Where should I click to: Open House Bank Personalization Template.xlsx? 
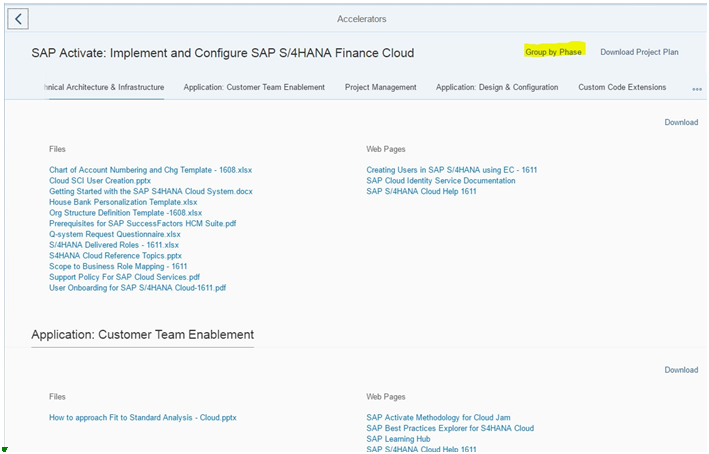123,202
